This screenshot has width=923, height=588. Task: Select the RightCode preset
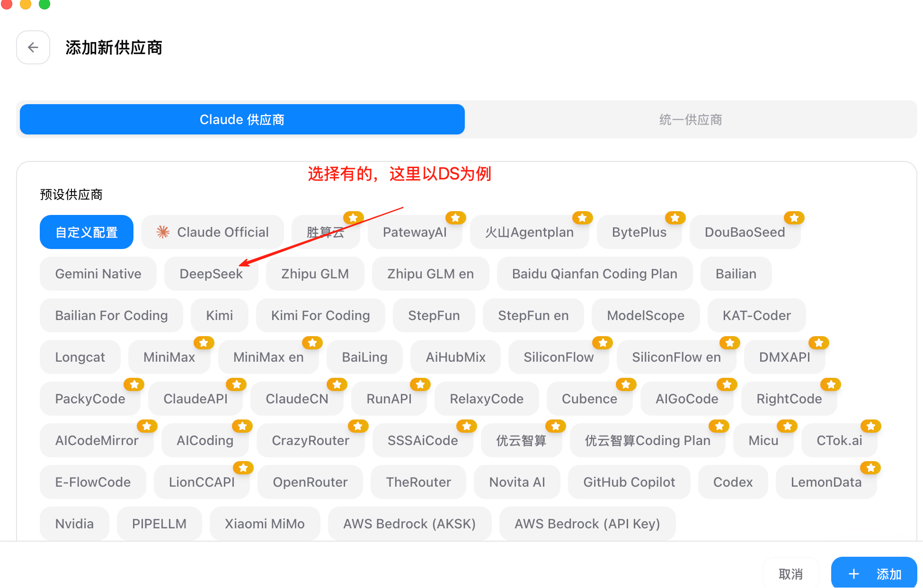[789, 399]
